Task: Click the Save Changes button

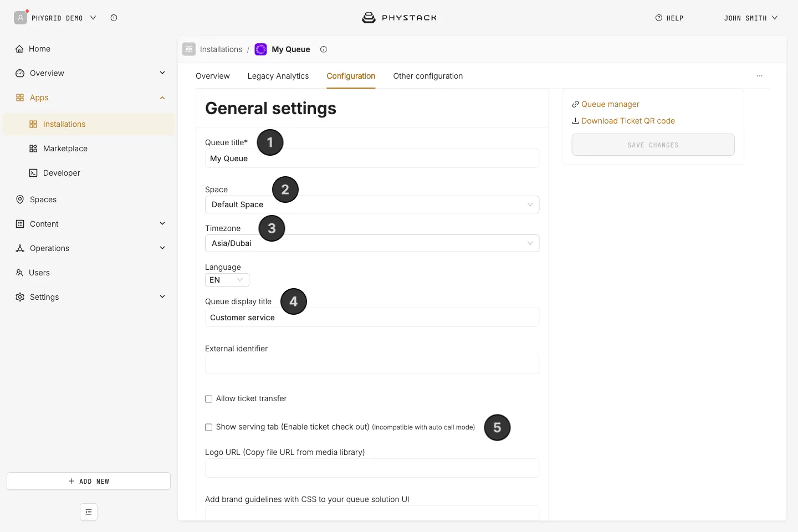Action: pyautogui.click(x=653, y=145)
